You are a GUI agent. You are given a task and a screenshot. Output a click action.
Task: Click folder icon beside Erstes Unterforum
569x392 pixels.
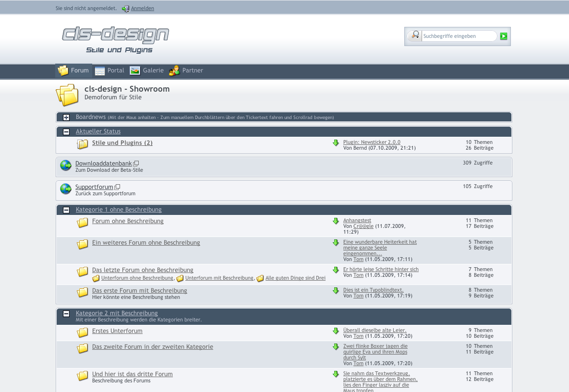click(x=83, y=332)
